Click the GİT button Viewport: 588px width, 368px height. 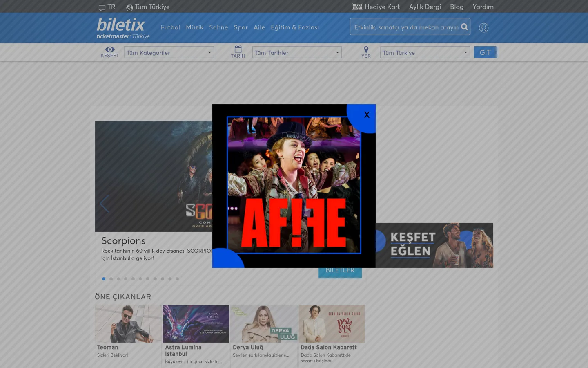[485, 52]
